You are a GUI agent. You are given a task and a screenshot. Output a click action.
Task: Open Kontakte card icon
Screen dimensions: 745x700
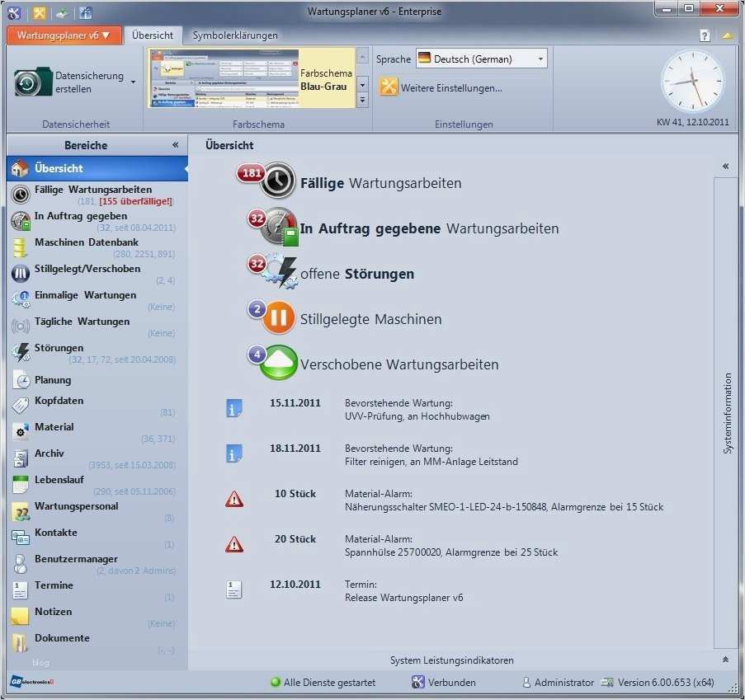click(x=21, y=537)
